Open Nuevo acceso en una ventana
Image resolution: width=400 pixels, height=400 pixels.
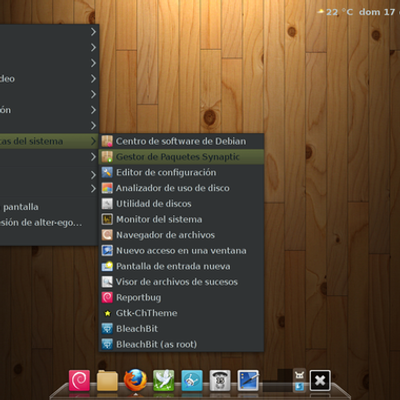click(181, 251)
